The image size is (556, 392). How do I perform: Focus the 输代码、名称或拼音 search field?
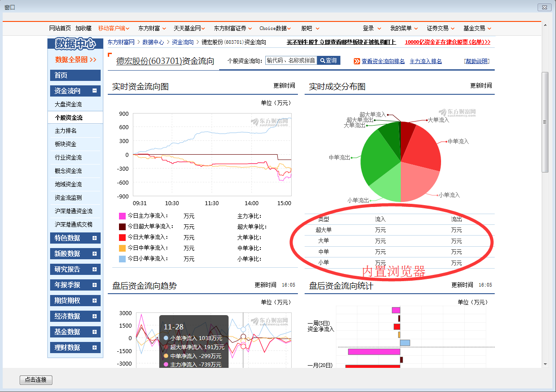291,60
